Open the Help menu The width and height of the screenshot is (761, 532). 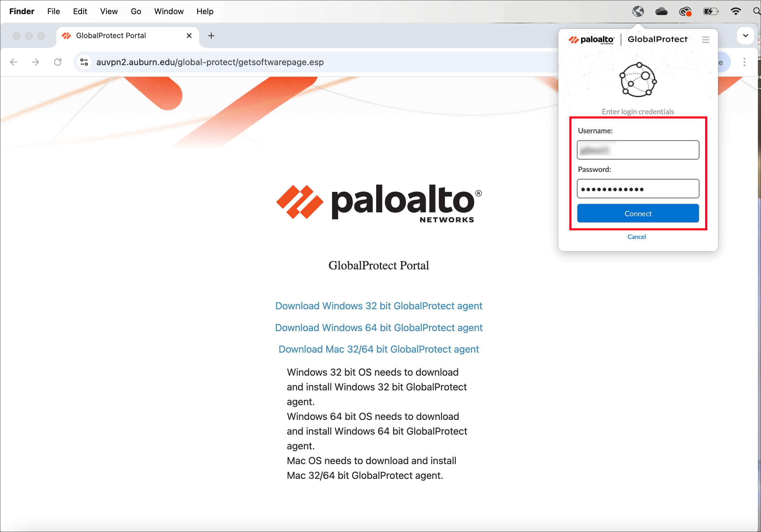tap(205, 11)
